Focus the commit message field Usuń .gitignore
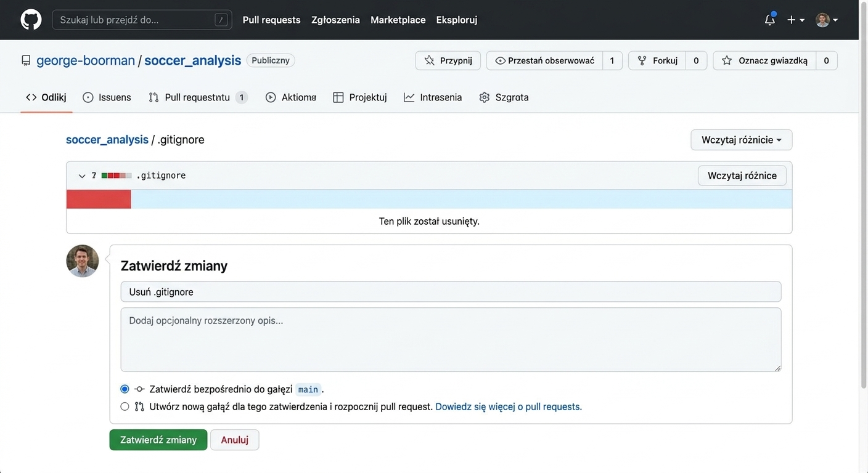The height and width of the screenshot is (473, 868). pyautogui.click(x=451, y=292)
